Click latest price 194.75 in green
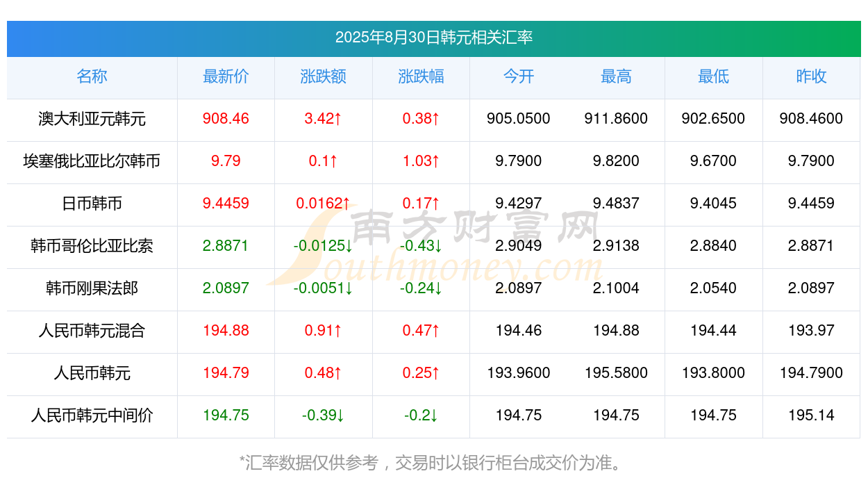 click(x=226, y=416)
